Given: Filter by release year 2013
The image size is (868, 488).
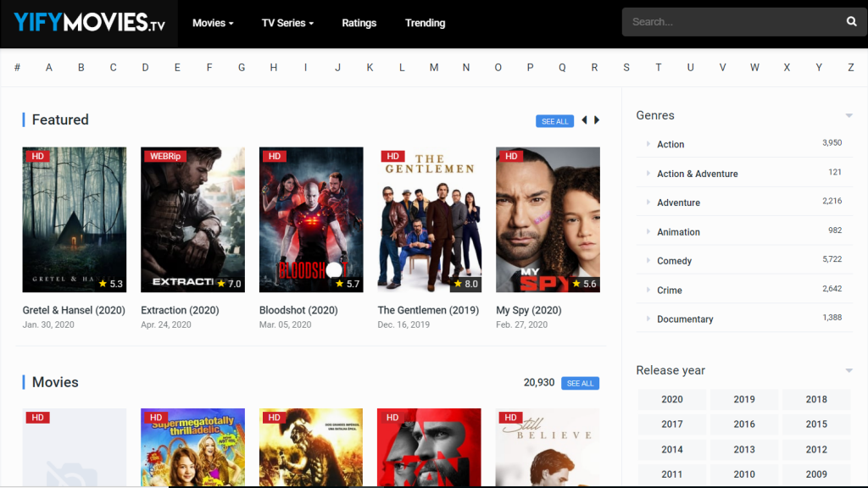Looking at the screenshot, I should [x=744, y=449].
